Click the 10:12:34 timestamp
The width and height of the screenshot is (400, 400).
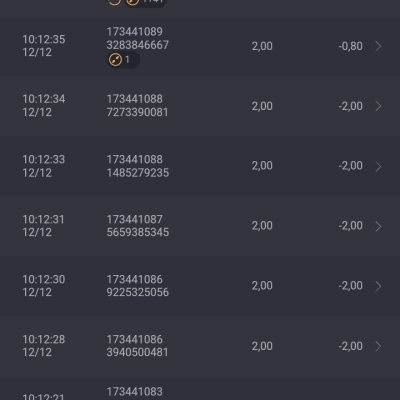pyautogui.click(x=44, y=99)
